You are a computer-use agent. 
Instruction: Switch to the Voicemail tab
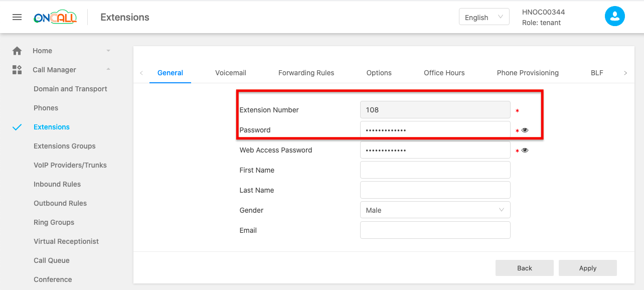point(231,73)
